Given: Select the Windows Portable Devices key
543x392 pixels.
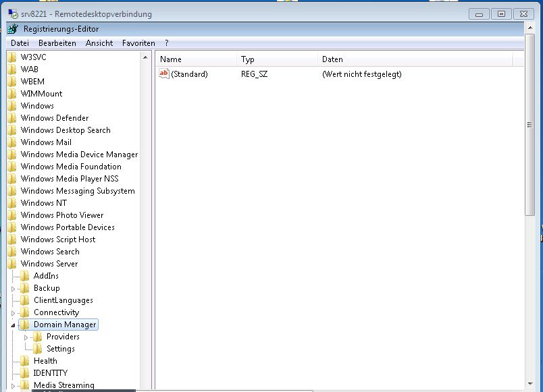Looking at the screenshot, I should pos(68,227).
